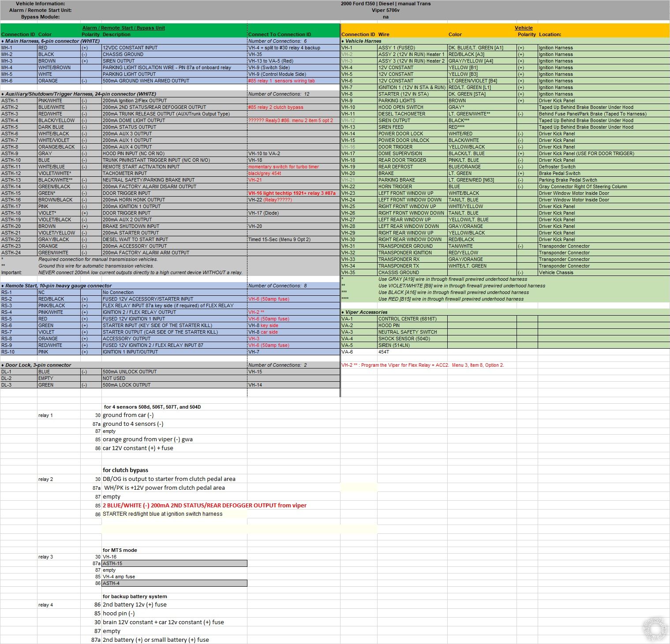Select '500mA LOCK OUTPUT' cell
670x644 pixels.
tap(174, 385)
